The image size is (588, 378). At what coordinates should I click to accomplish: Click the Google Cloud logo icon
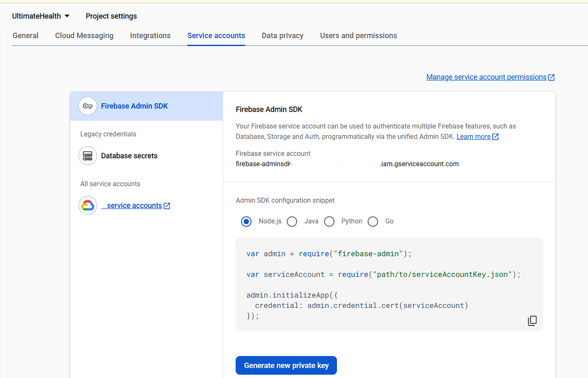point(88,206)
